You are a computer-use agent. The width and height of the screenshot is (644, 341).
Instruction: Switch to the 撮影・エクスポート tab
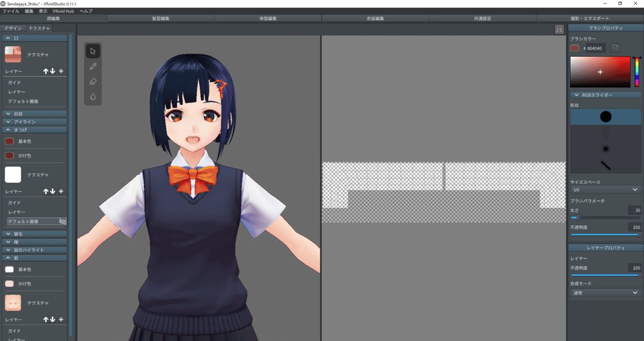pyautogui.click(x=590, y=18)
